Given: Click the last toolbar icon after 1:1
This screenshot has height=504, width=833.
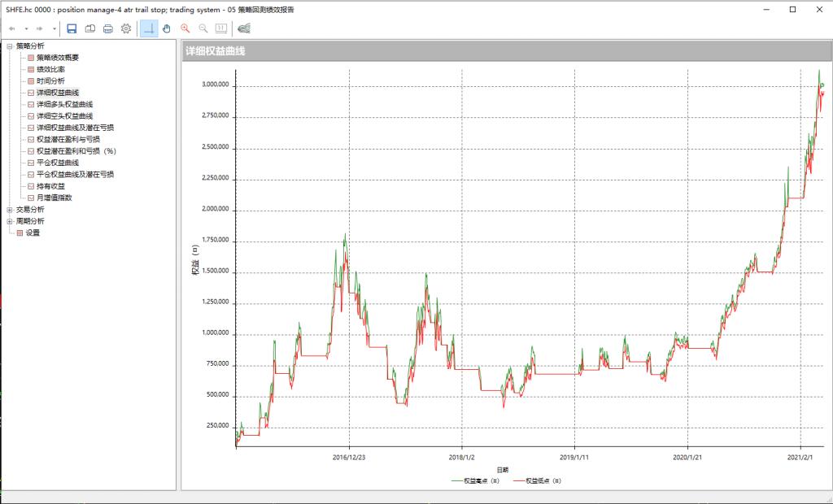Looking at the screenshot, I should pos(244,28).
